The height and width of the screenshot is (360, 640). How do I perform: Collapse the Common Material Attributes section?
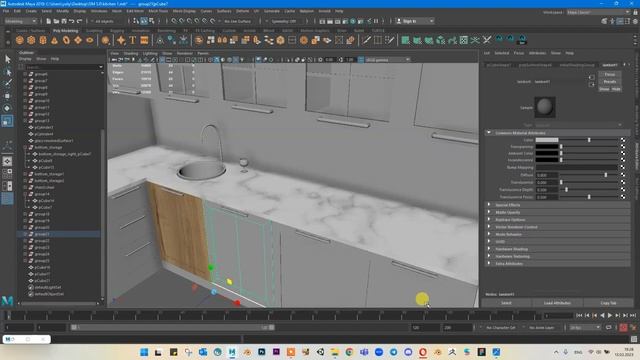pyautogui.click(x=489, y=133)
